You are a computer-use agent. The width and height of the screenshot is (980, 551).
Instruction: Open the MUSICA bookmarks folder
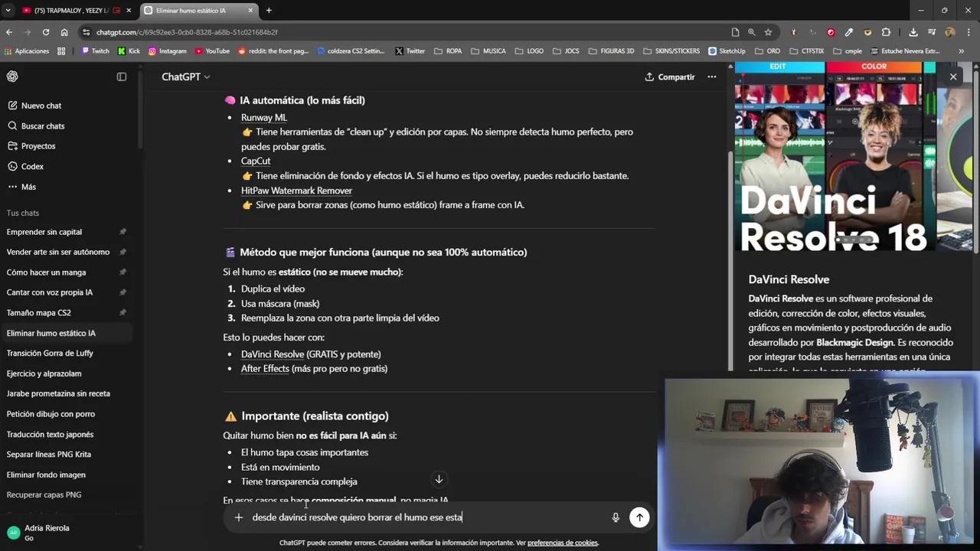pyautogui.click(x=488, y=51)
